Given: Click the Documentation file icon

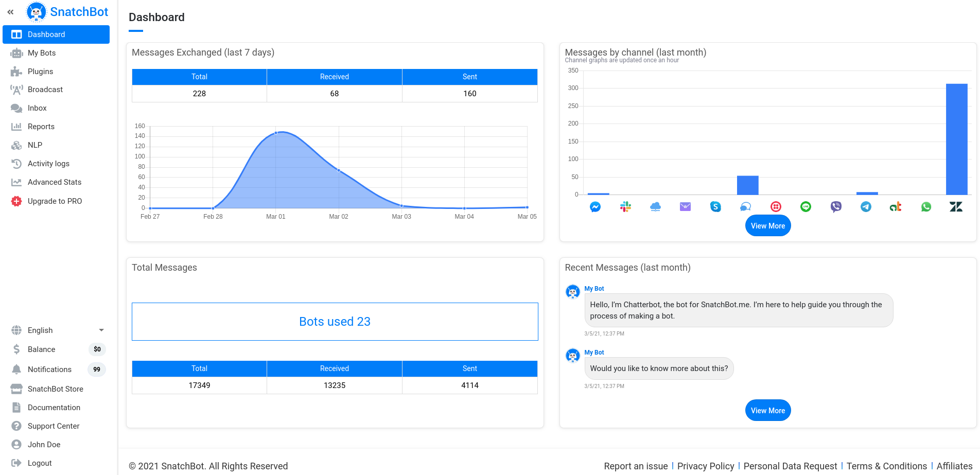Looking at the screenshot, I should point(16,408).
